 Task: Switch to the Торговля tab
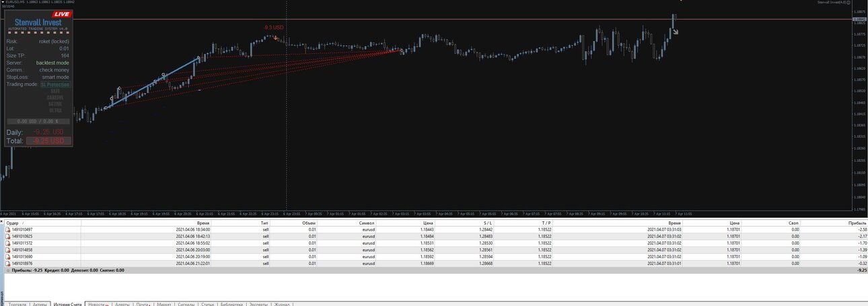17,304
